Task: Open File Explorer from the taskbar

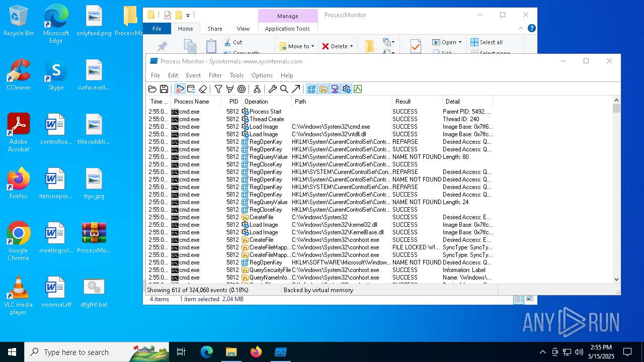Action: 231,352
